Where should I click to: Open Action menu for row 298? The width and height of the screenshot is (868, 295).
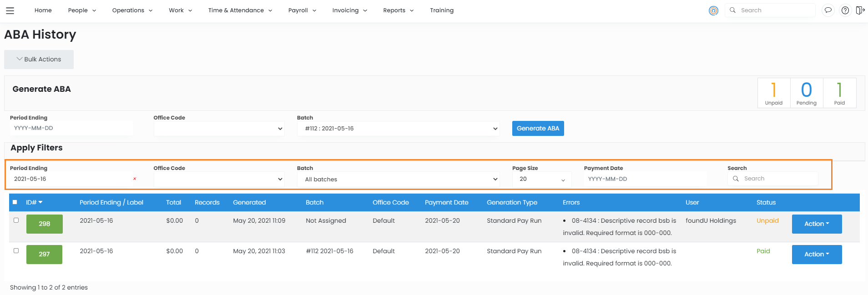pyautogui.click(x=817, y=224)
